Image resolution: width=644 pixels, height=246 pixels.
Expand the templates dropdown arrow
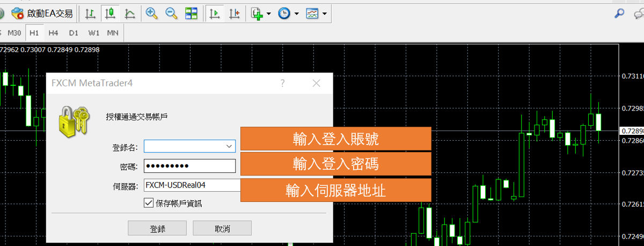pos(325,13)
